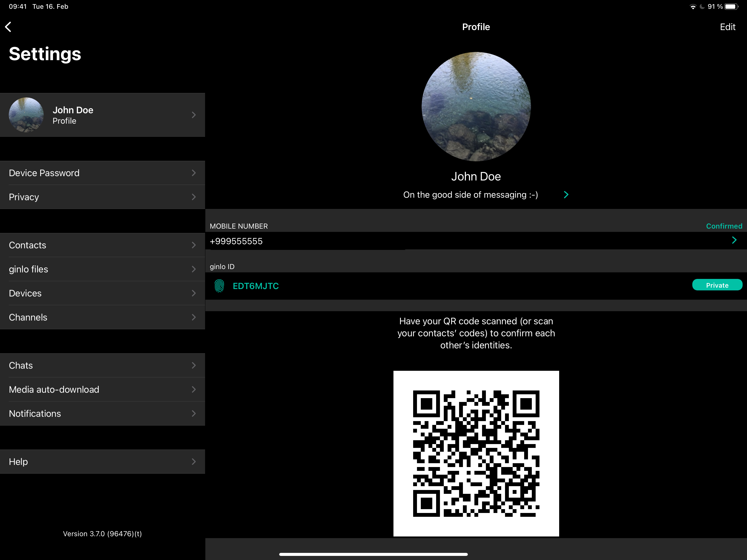The image size is (747, 560).
Task: Open Notifications settings
Action: 102,413
